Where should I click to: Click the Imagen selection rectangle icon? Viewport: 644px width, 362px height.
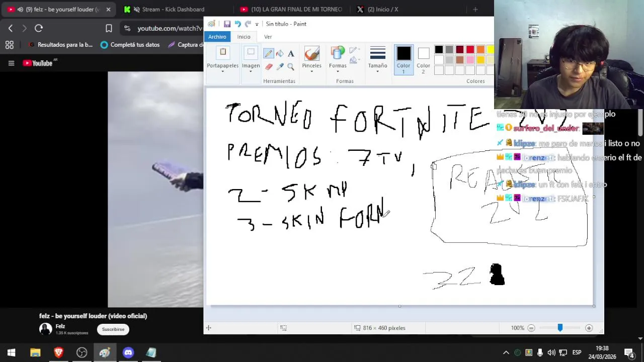tap(251, 53)
